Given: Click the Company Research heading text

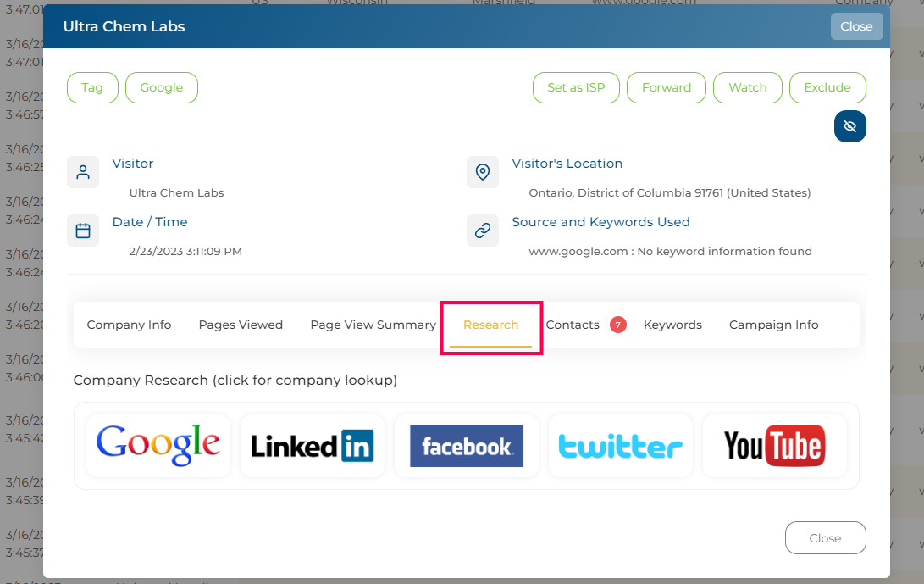Looking at the screenshot, I should [x=235, y=381].
